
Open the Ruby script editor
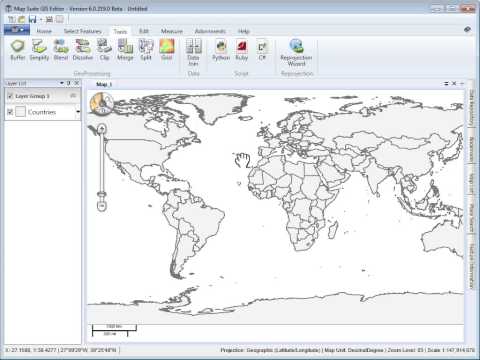tap(242, 50)
